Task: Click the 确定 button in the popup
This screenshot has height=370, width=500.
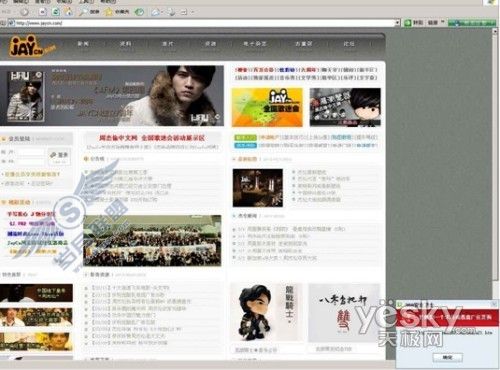Action: tap(447, 357)
